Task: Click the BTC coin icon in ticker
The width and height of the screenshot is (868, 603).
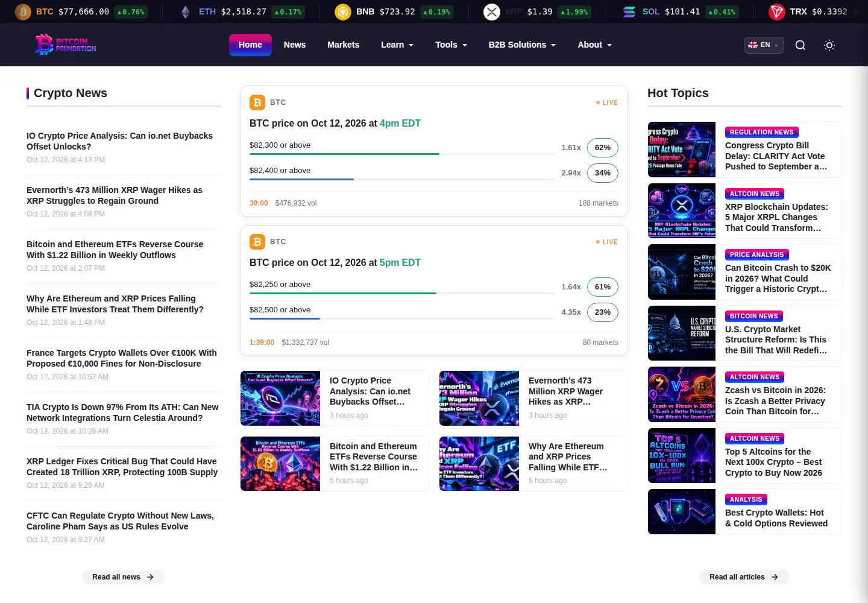Action: pos(23,11)
